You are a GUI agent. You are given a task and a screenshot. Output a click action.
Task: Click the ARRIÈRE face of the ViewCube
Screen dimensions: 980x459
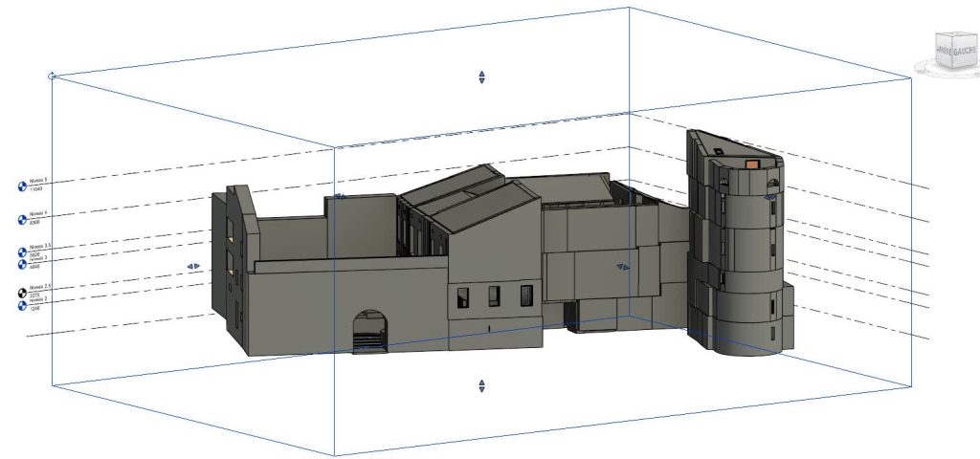943,50
